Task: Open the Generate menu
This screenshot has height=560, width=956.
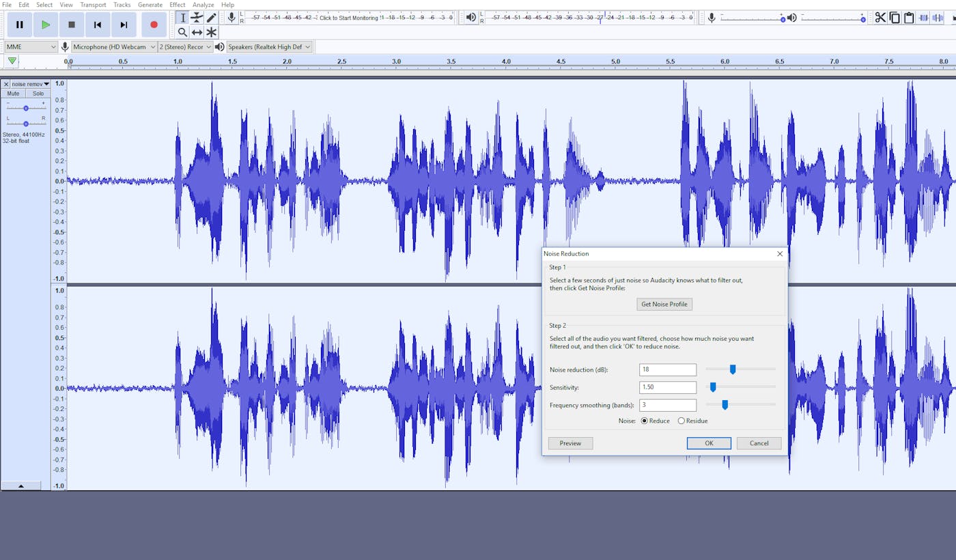Action: point(150,5)
